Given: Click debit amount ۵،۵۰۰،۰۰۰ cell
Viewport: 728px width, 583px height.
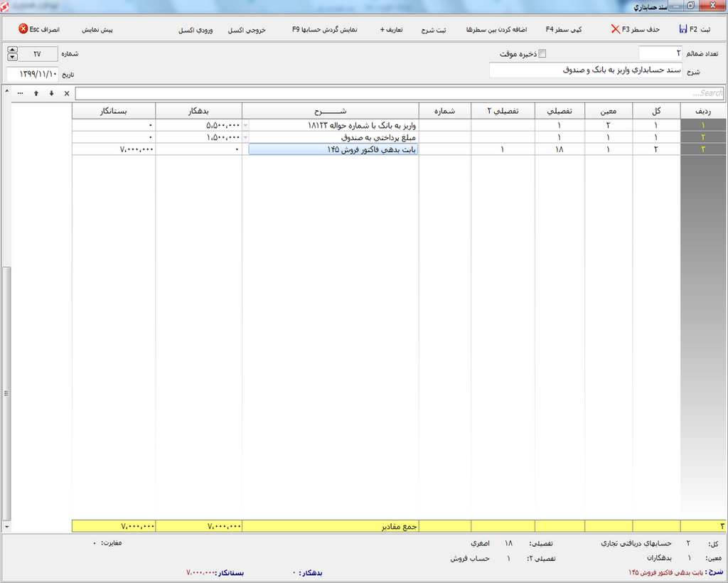Looking at the screenshot, I should click(199, 125).
